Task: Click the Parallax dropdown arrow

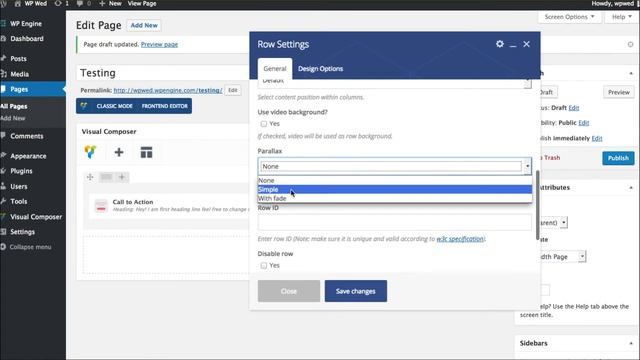Action: click(x=527, y=166)
